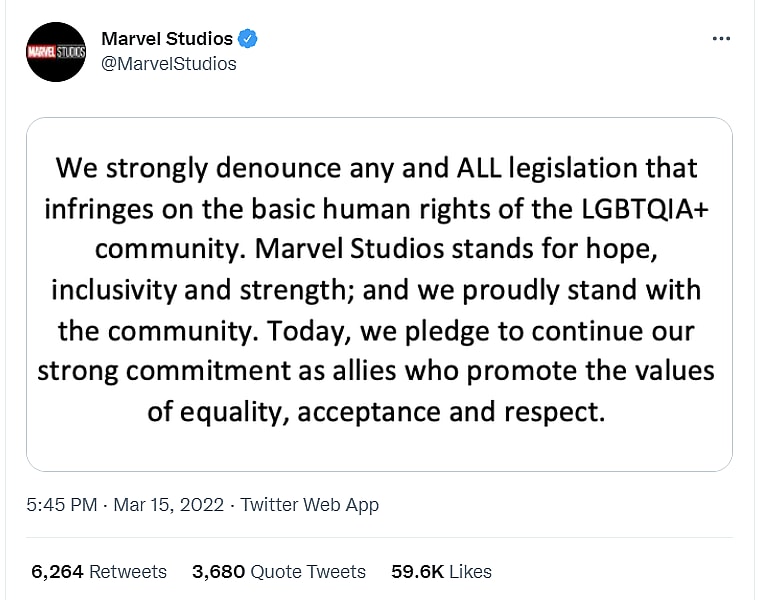This screenshot has width=763, height=600.
Task: Open the Marvel Studios profile avatar
Action: click(56, 52)
